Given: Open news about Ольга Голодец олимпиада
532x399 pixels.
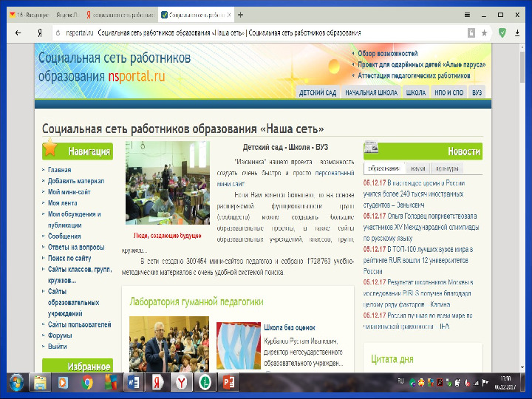Looking at the screenshot, I should tap(421, 227).
